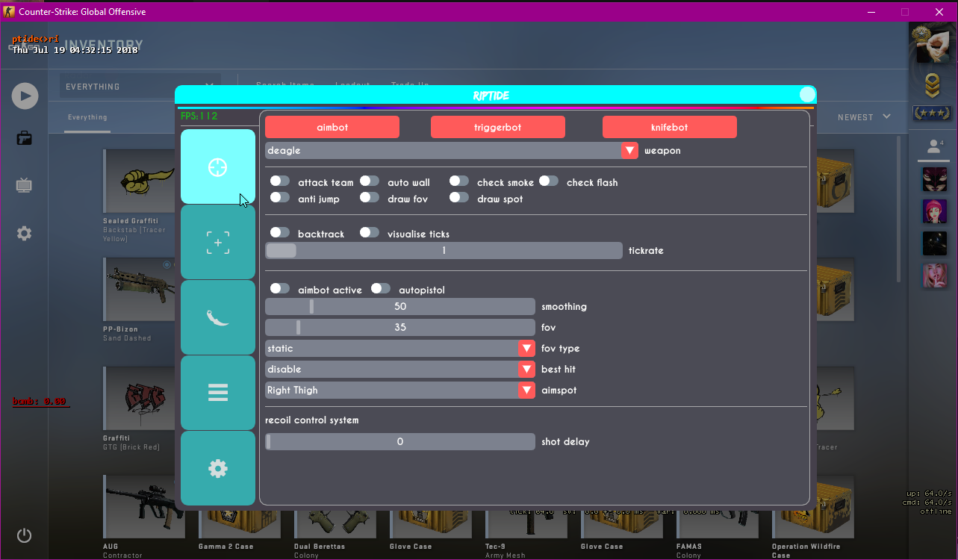Open the CS:GO inventory briefcase icon
The height and width of the screenshot is (560, 958).
tap(24, 138)
